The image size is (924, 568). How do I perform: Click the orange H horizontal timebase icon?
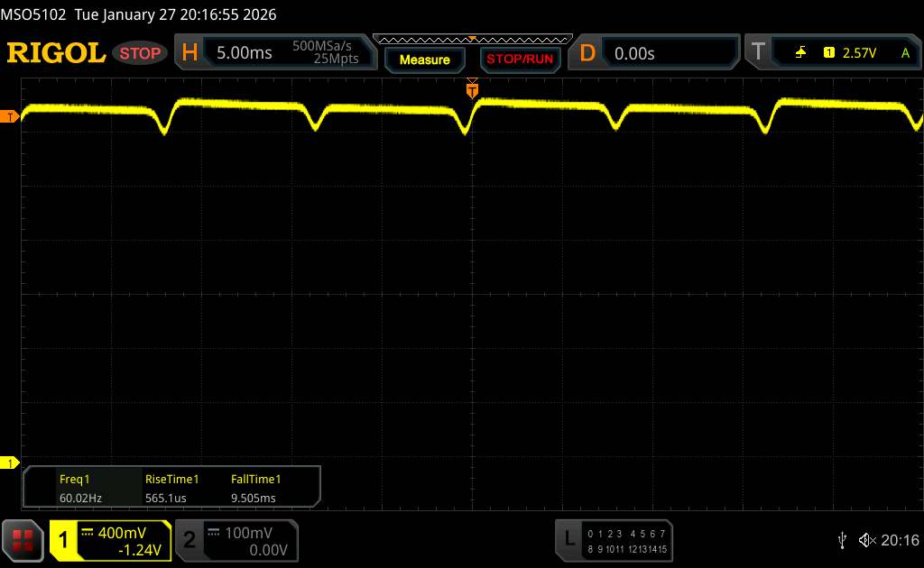[x=189, y=53]
